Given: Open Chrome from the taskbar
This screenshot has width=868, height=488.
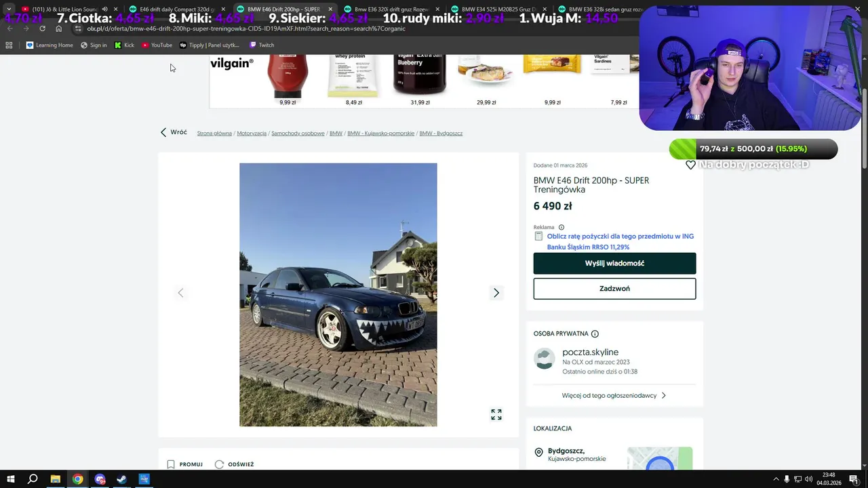Looking at the screenshot, I should (78, 479).
